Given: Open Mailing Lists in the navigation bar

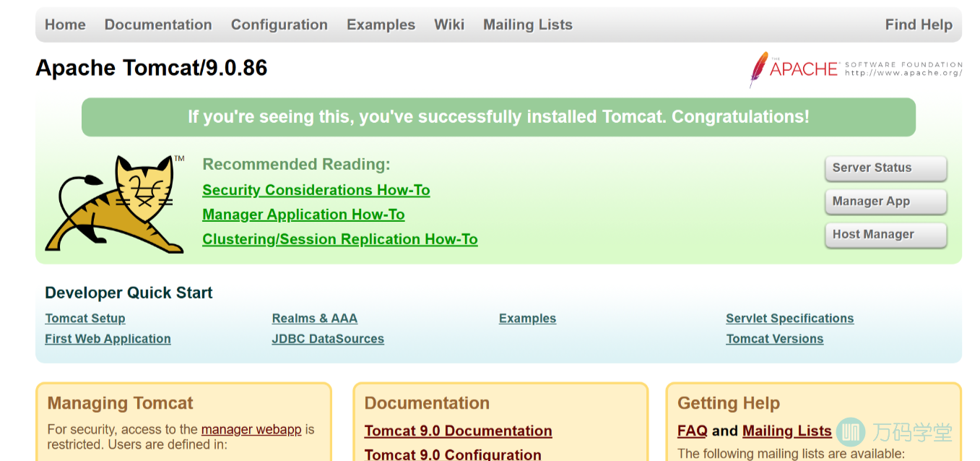Looking at the screenshot, I should coord(528,25).
